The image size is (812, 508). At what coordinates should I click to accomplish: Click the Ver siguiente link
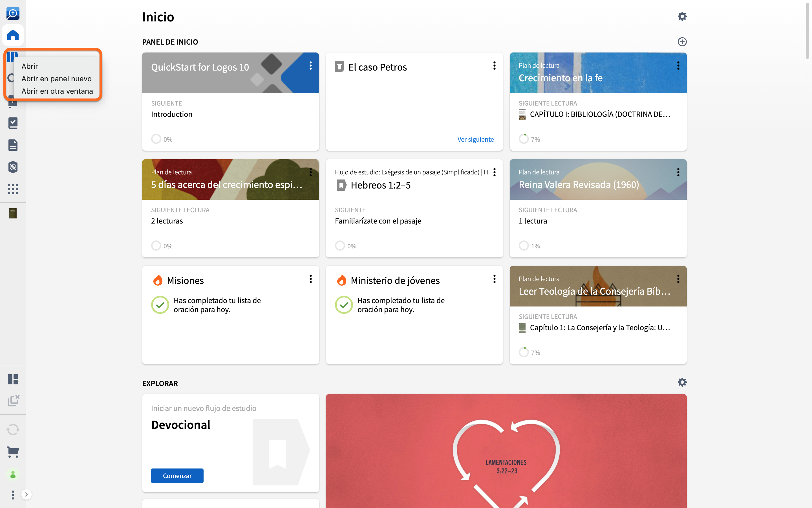[x=475, y=139]
